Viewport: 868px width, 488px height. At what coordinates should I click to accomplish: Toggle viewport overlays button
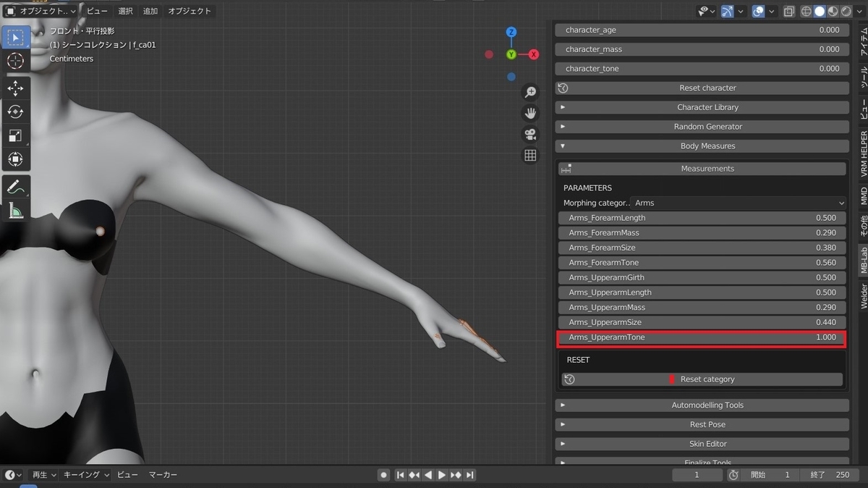click(758, 11)
